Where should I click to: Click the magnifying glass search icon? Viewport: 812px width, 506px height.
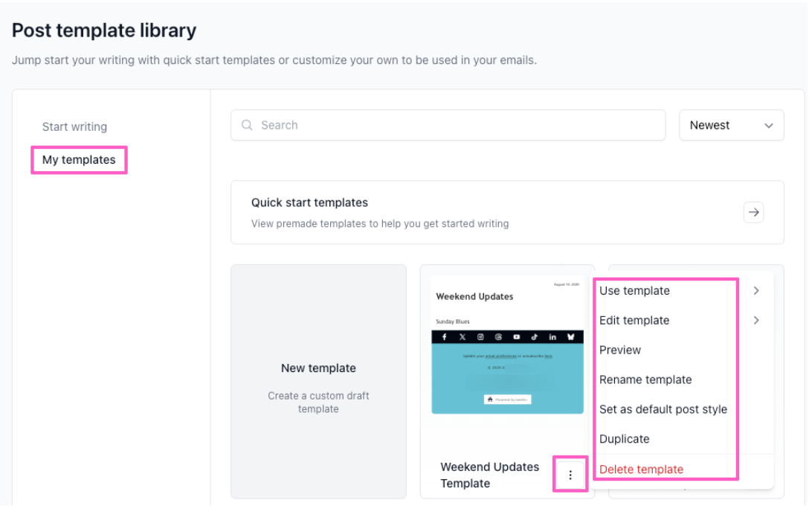(247, 125)
